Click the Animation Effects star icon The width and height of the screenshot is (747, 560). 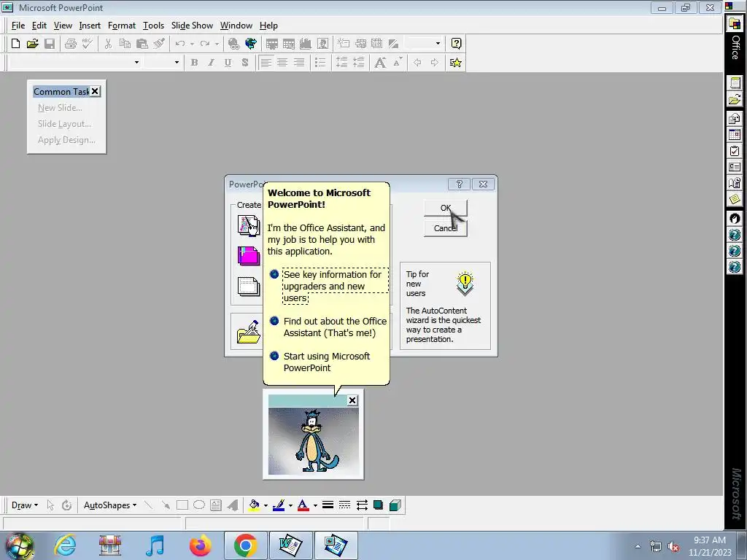tap(455, 63)
